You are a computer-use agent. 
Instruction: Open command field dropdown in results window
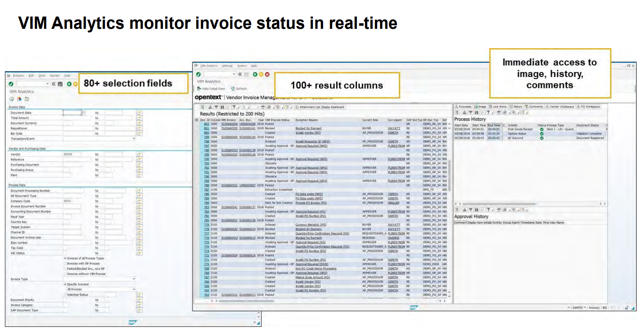pos(234,75)
